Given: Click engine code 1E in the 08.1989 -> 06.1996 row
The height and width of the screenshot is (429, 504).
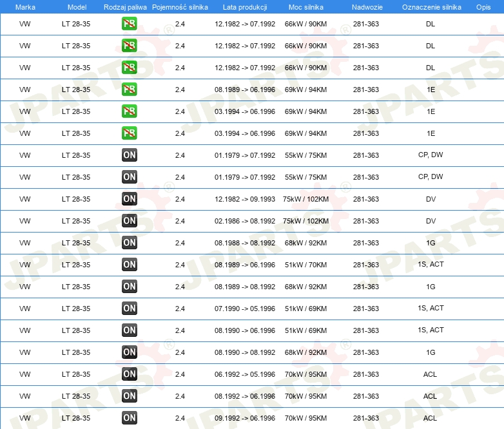Looking at the screenshot, I should pyautogui.click(x=431, y=90).
